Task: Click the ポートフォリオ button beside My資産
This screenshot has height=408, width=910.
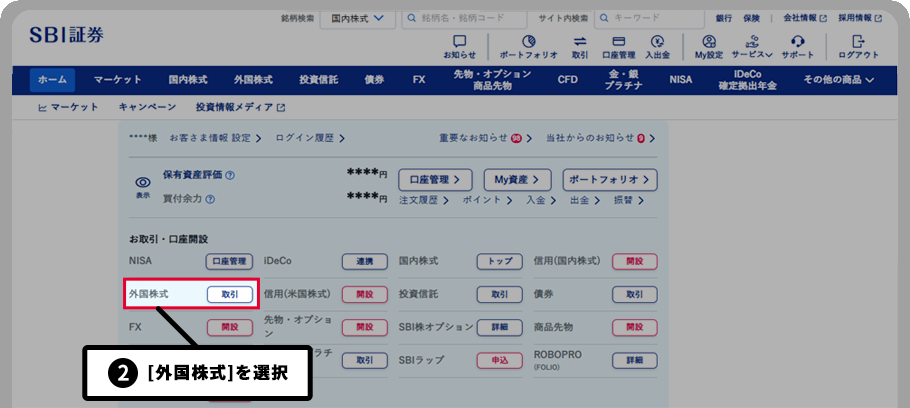Action: [610, 180]
